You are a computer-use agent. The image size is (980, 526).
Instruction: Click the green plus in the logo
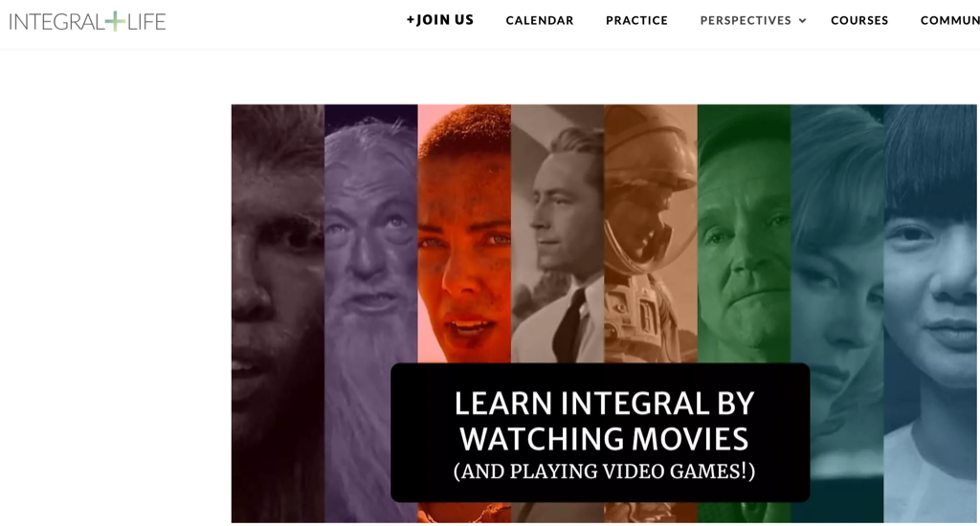[115, 21]
